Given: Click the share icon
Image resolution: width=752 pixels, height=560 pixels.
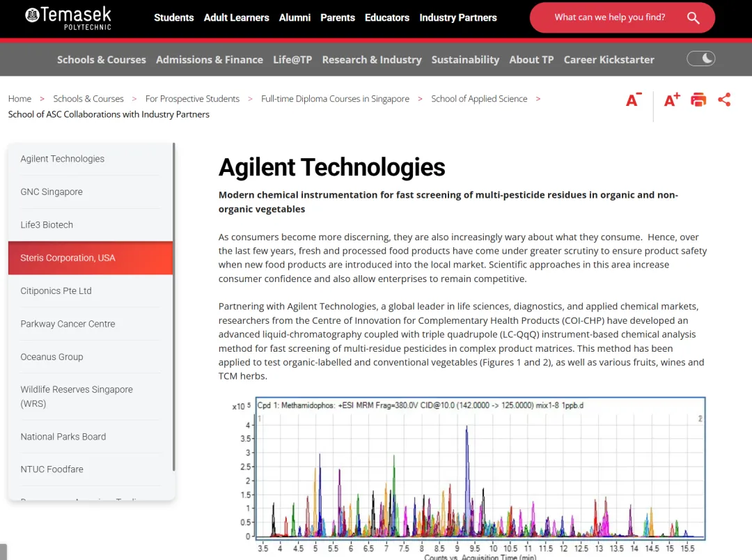Looking at the screenshot, I should click(724, 100).
